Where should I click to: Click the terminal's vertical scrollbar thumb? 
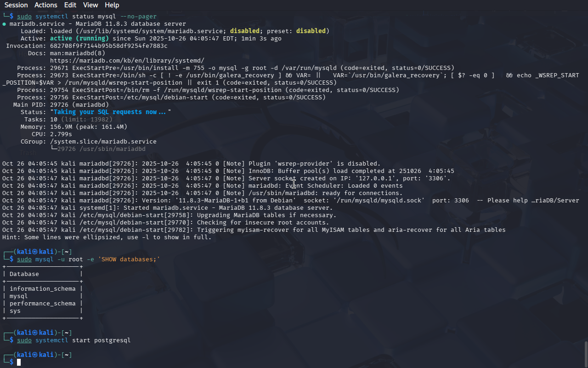pyautogui.click(x=586, y=353)
